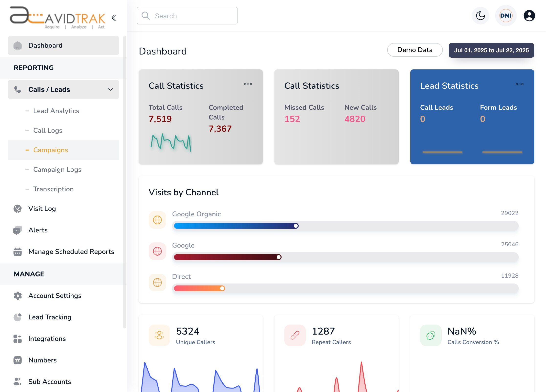The height and width of the screenshot is (392, 546).
Task: Click the Sub Accounts people icon
Action: point(17,381)
